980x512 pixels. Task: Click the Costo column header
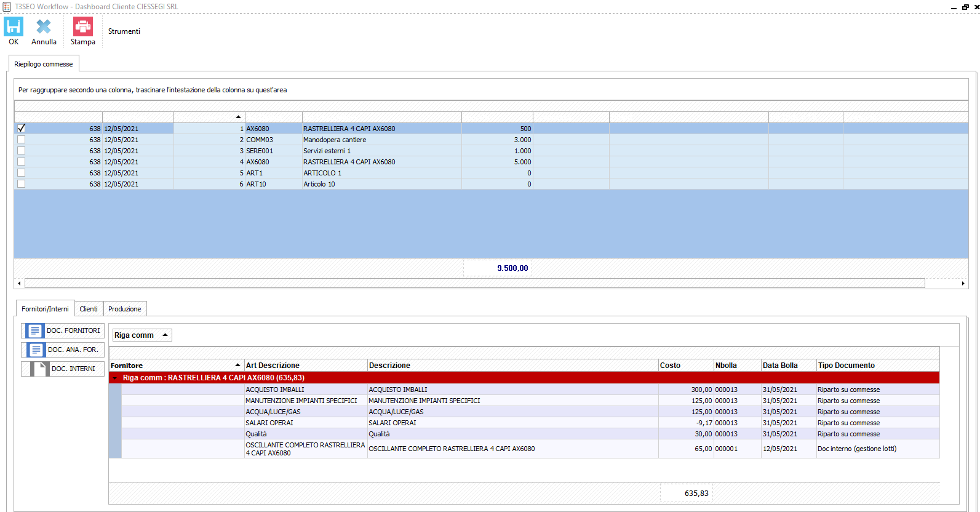point(686,366)
